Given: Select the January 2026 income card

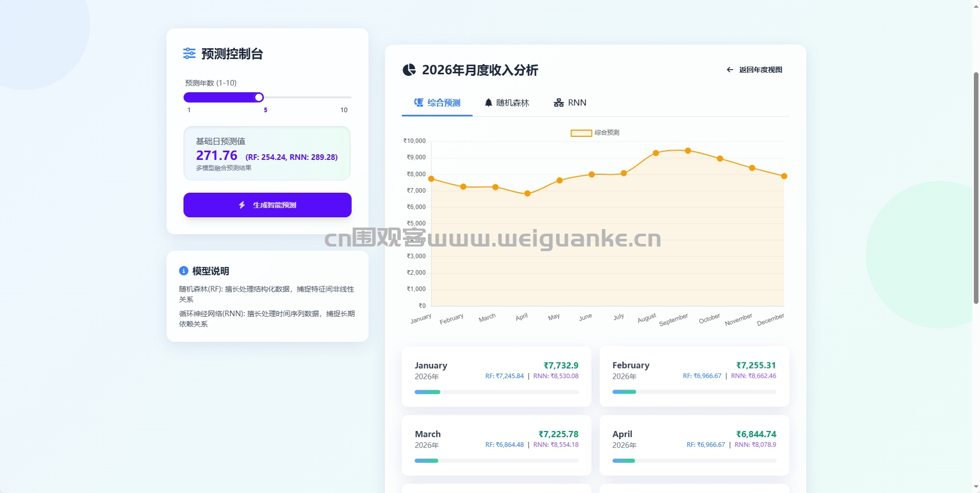Looking at the screenshot, I should 496,377.
